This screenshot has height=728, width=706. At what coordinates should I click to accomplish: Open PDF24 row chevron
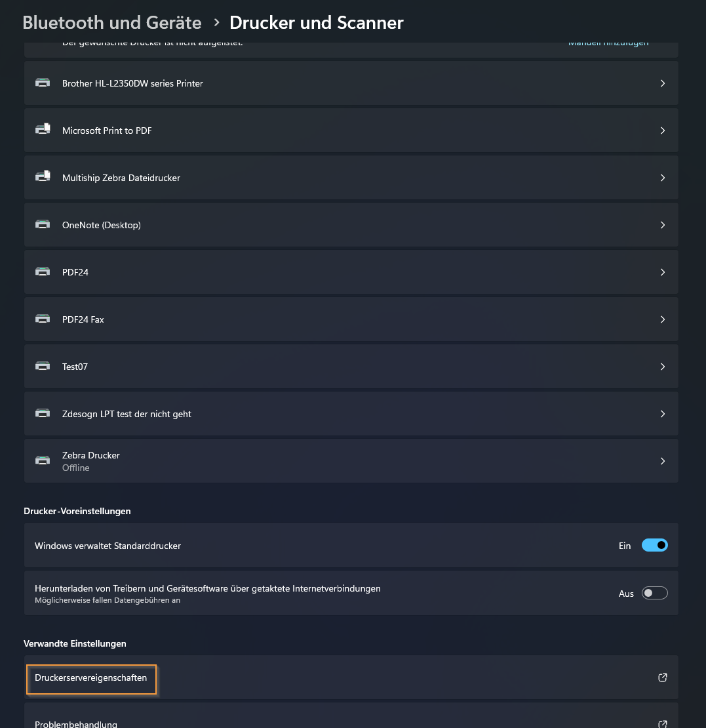pyautogui.click(x=662, y=272)
